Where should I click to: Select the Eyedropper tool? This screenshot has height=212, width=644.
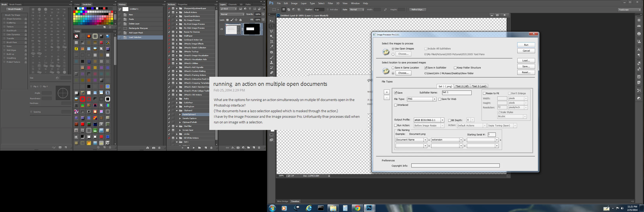(272, 47)
